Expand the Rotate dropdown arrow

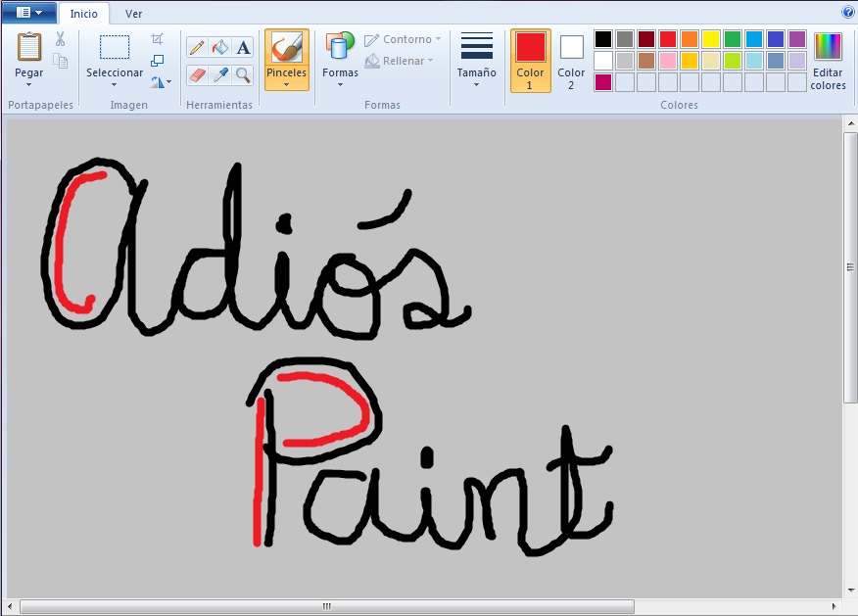(x=169, y=82)
